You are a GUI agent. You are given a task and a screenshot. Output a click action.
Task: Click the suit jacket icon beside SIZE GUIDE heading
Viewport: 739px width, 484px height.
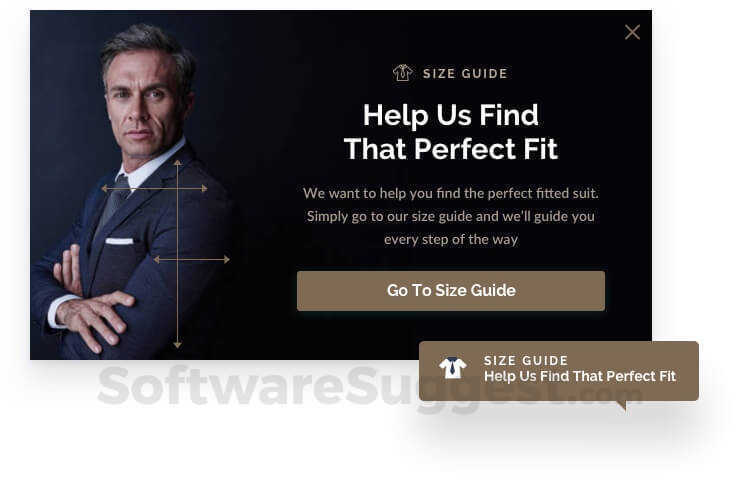point(402,73)
